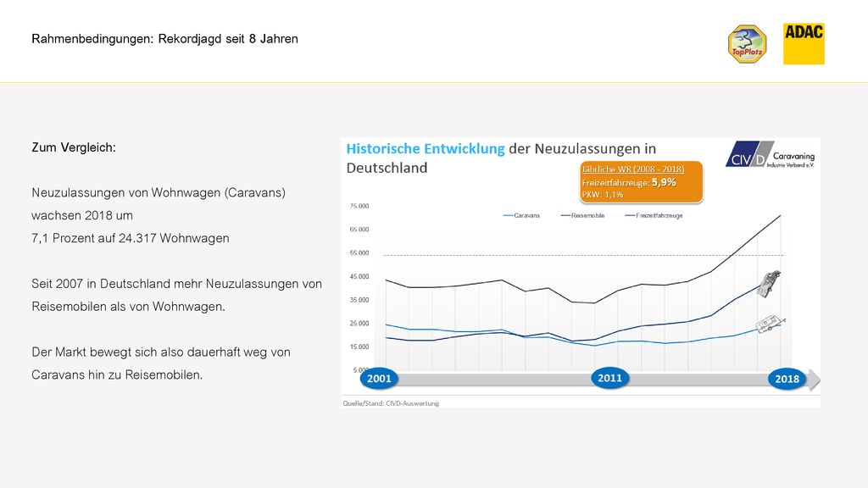This screenshot has height=488, width=868.
Task: Click the 'Quelle/Stand: CIVD-Auswertung' source note
Action: point(391,403)
